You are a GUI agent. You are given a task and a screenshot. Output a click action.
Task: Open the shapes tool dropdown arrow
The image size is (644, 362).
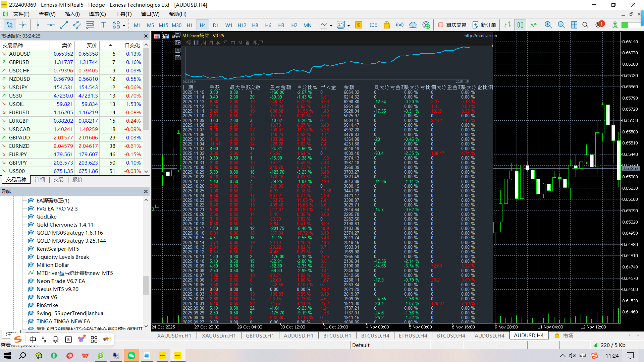coord(124,25)
